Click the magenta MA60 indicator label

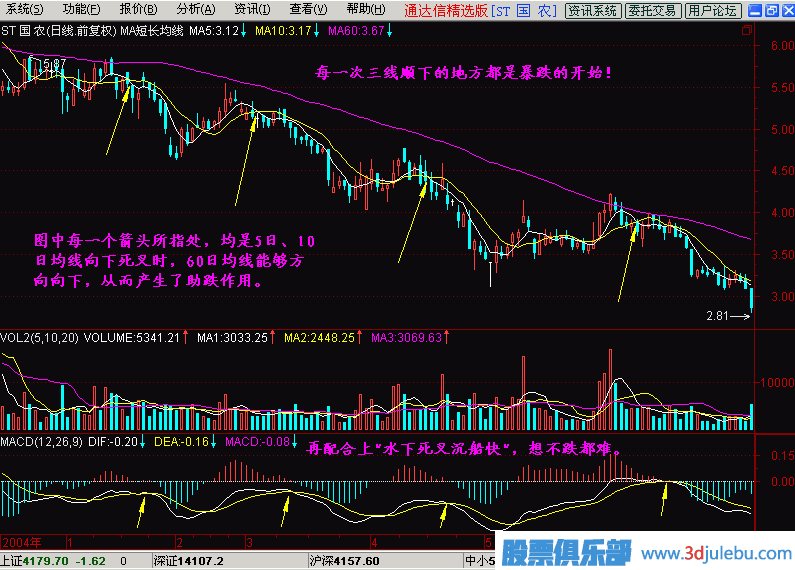(355, 31)
